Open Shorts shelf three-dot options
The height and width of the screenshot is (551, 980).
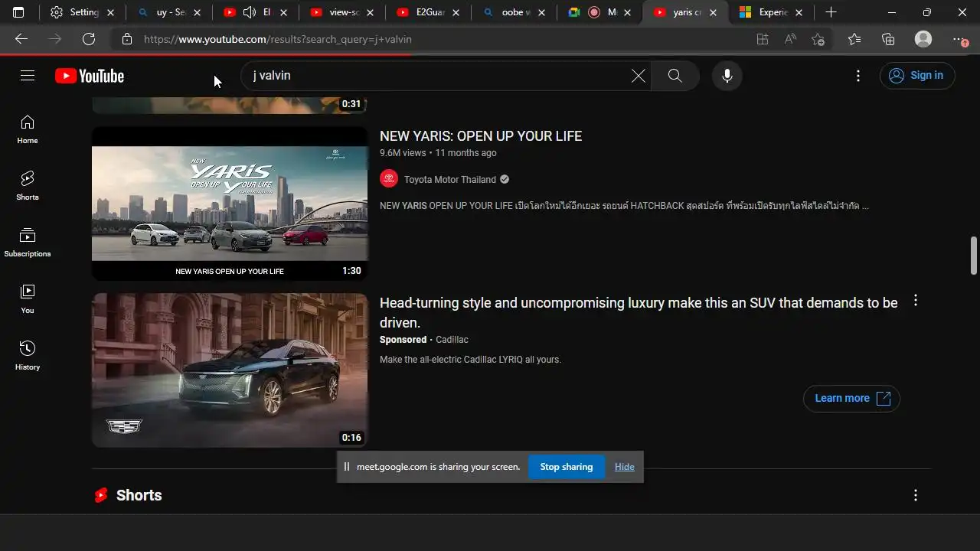coord(916,495)
